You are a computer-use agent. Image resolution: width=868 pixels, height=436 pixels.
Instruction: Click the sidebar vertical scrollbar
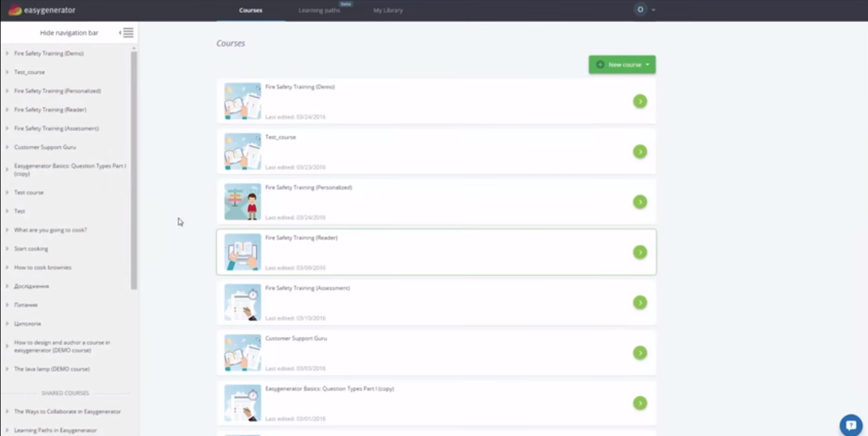[134, 170]
